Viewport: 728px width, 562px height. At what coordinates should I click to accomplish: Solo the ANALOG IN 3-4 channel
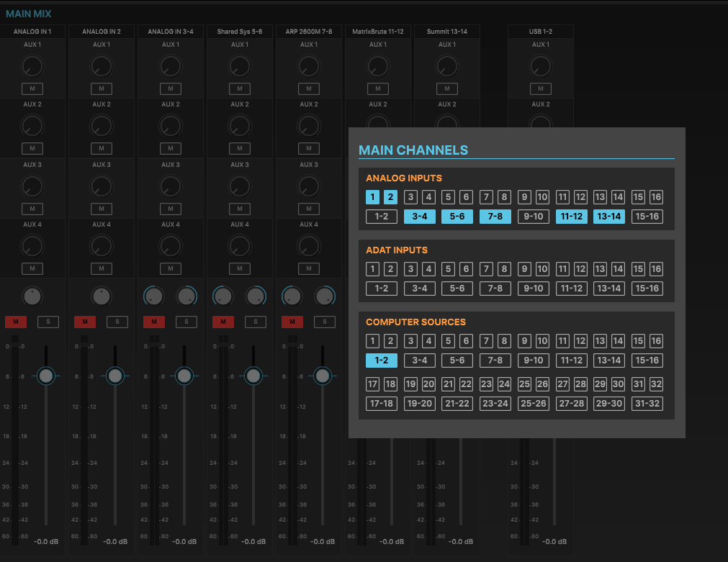(187, 322)
